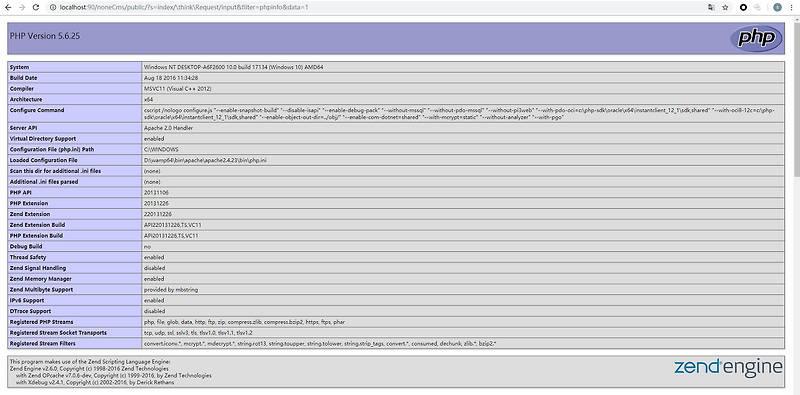Select the System row label
Screen dimensions: 800x395
click(x=19, y=67)
